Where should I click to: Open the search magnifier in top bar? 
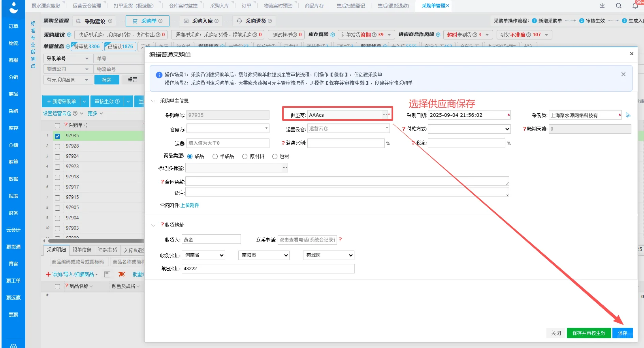[619, 6]
